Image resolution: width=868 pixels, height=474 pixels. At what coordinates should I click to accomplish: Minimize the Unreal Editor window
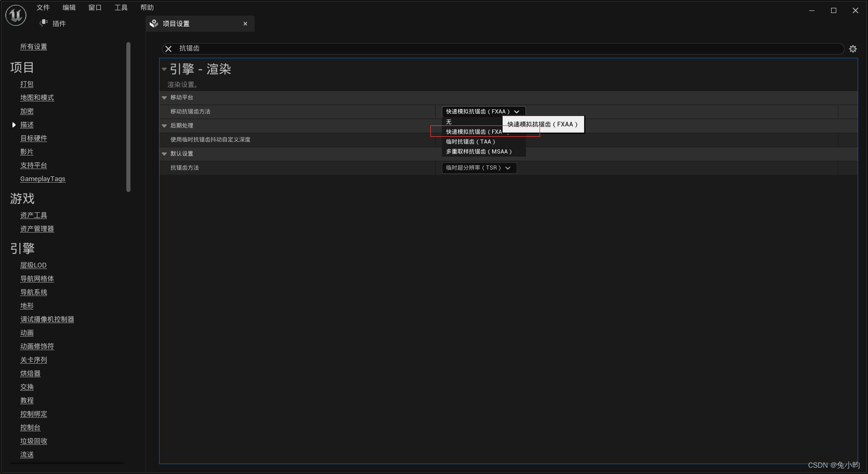pos(812,10)
